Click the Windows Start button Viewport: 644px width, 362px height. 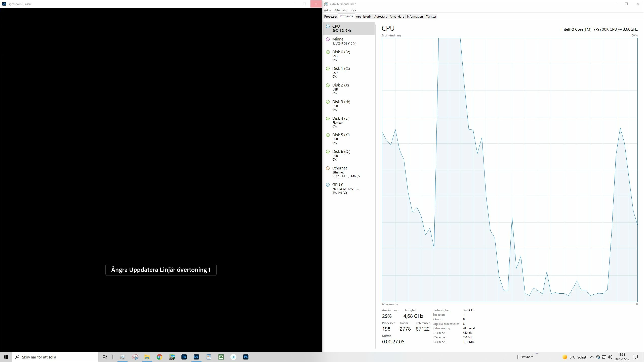click(x=6, y=357)
